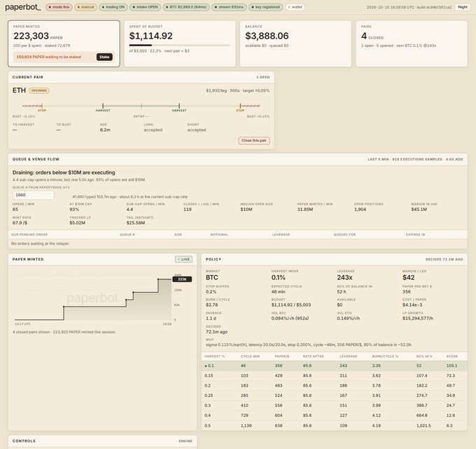Click the LEVERAGE policy table header
This screenshot has width=476, height=449.
point(348,357)
